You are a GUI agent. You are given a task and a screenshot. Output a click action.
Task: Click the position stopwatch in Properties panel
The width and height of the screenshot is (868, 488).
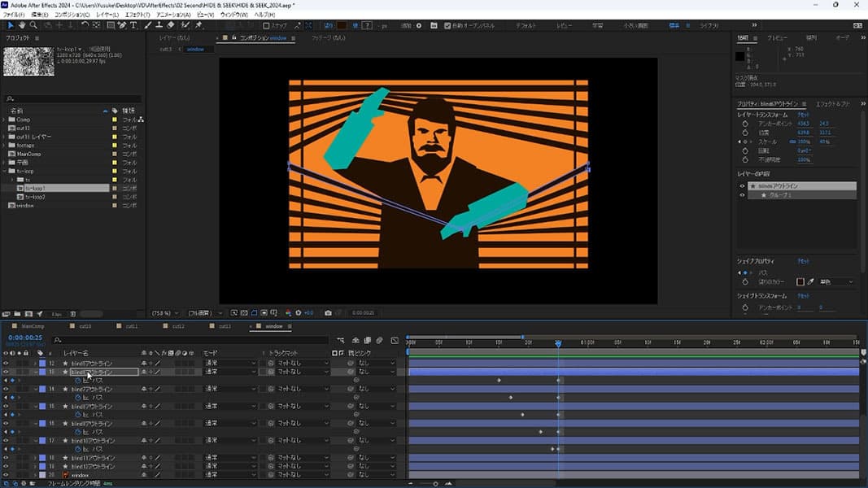[744, 133]
